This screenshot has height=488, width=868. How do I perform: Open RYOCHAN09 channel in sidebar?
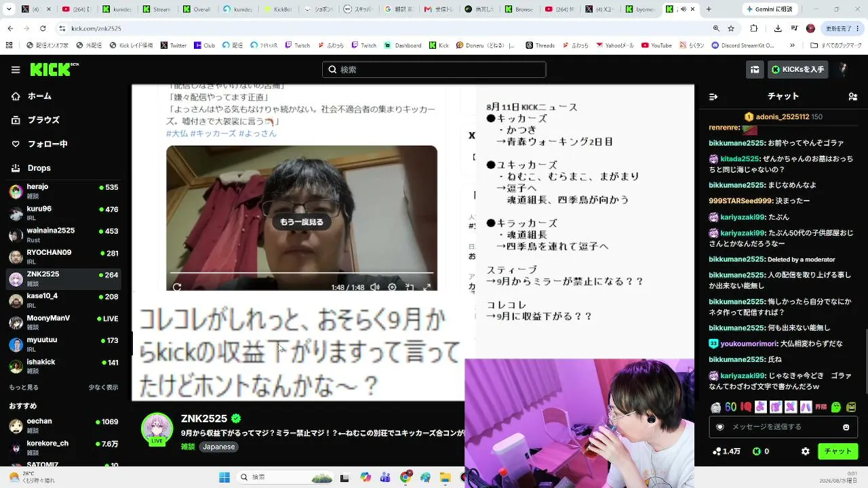point(64,256)
